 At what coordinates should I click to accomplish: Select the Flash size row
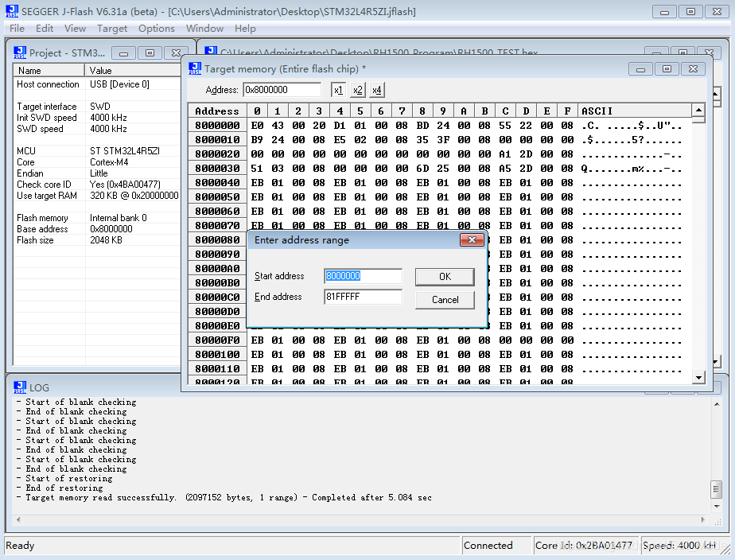[97, 240]
